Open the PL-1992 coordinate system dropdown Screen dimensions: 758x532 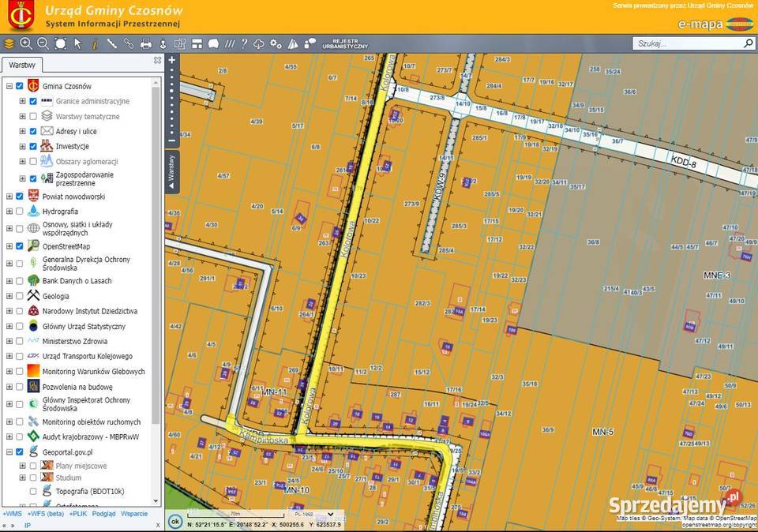click(315, 514)
